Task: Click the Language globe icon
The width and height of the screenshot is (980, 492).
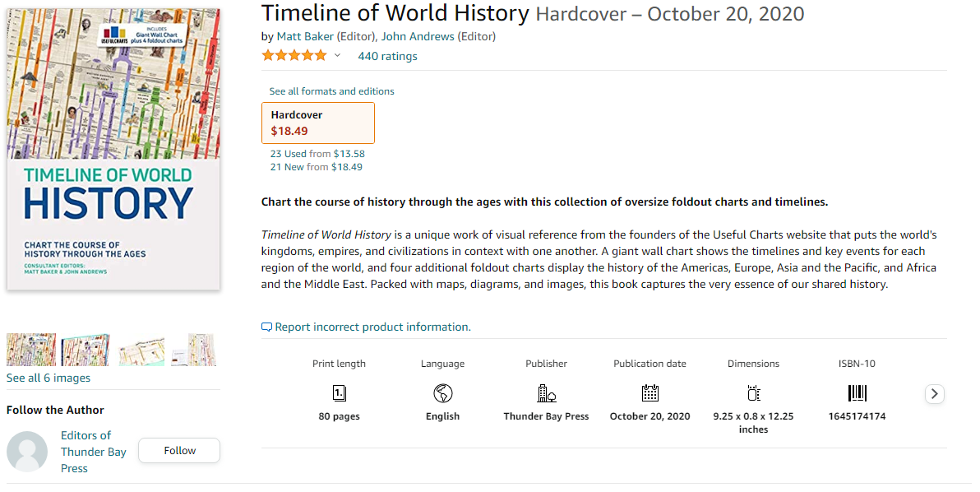Action: coord(442,392)
